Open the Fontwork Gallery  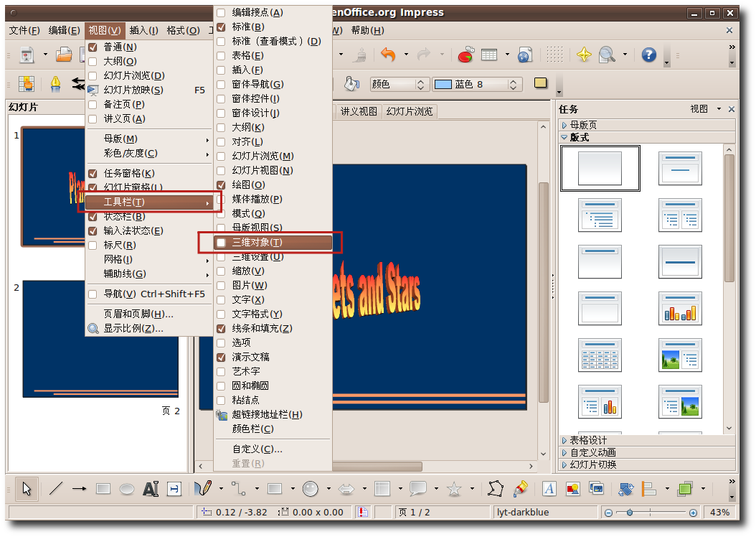pos(548,489)
